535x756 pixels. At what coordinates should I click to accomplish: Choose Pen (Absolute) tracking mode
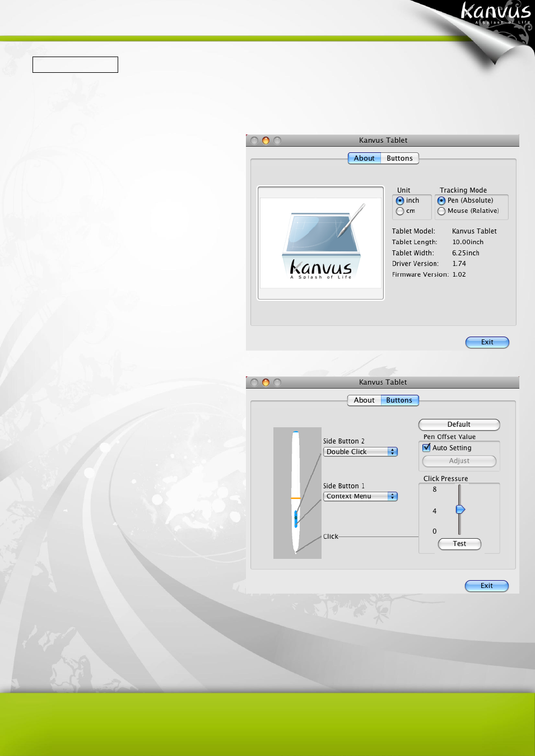point(441,200)
